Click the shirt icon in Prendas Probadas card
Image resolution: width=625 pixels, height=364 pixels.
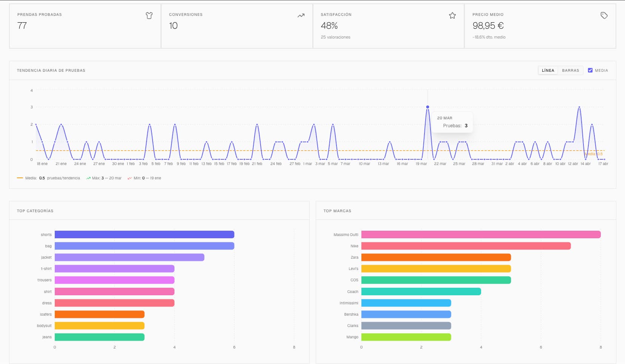149,15
